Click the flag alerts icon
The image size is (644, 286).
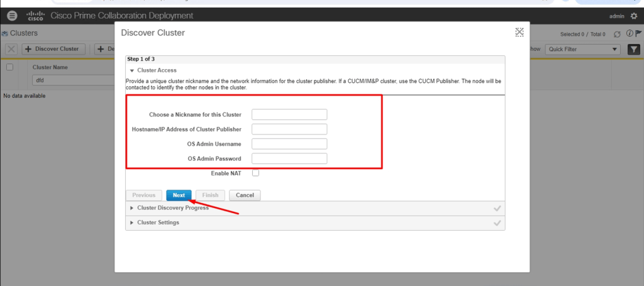638,34
